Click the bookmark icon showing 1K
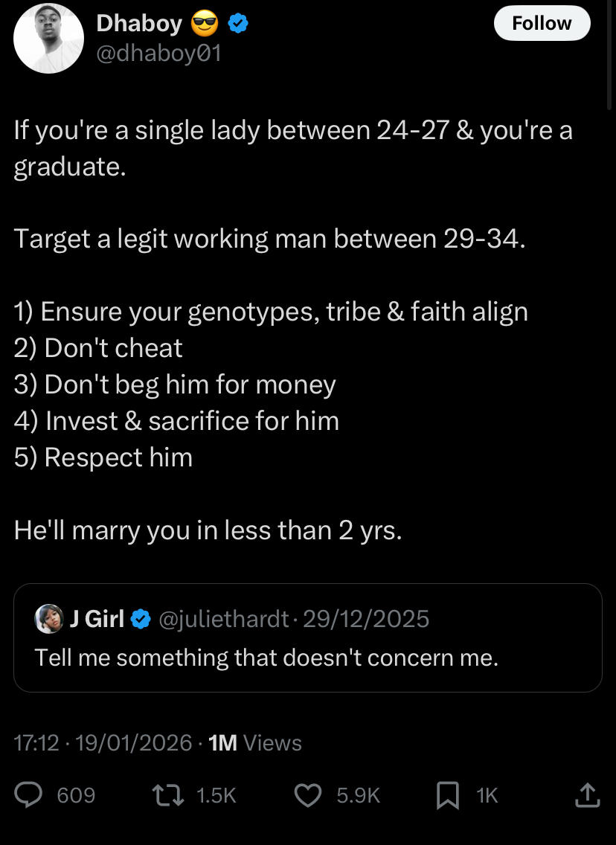 [447, 795]
